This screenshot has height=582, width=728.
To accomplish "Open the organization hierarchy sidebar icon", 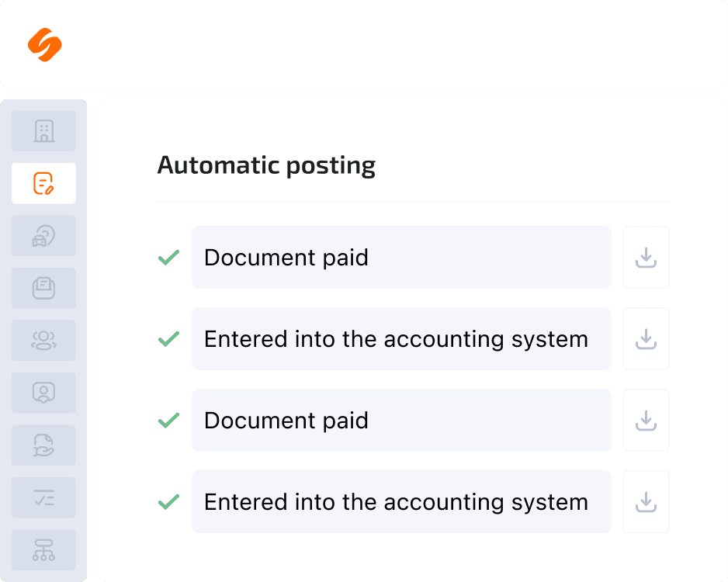I will pos(43,550).
